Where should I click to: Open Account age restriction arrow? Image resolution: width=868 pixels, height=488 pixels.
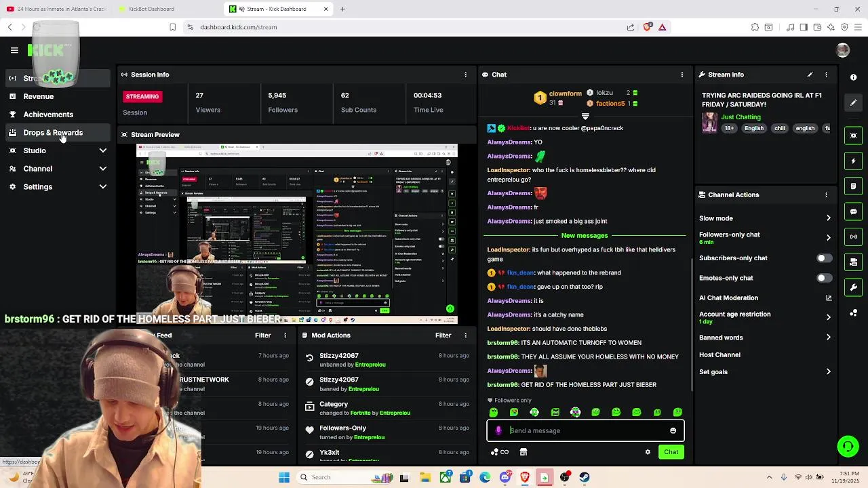tap(828, 317)
